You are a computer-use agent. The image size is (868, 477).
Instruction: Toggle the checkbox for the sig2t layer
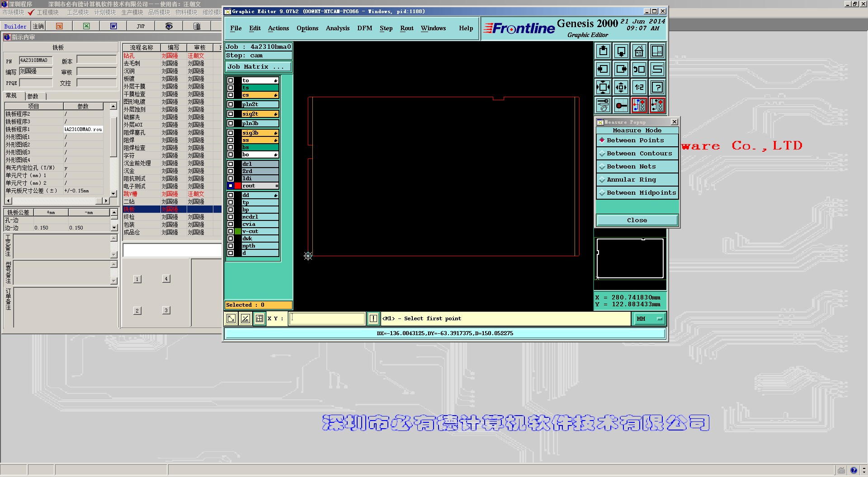231,114
